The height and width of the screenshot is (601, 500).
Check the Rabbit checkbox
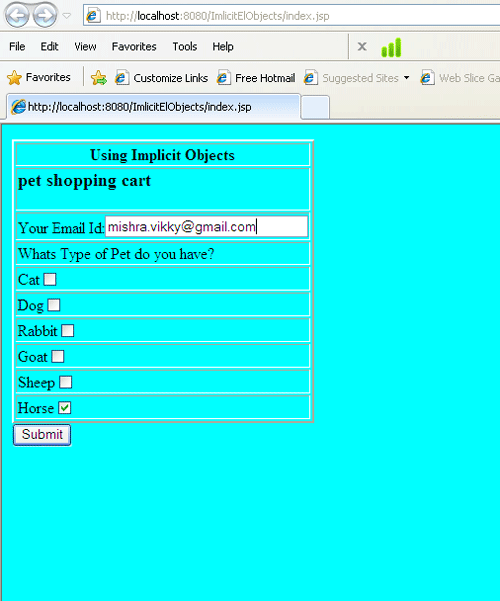coord(67,331)
